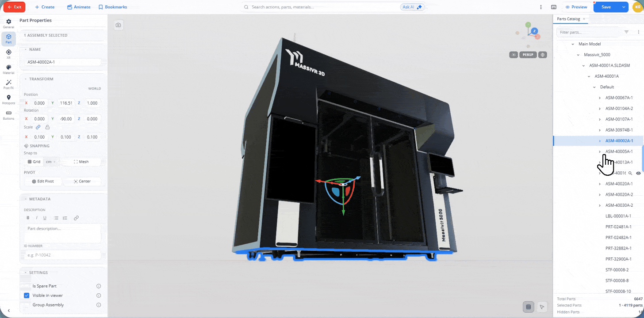This screenshot has height=318, width=644.
Task: Toggle the viewport grid button
Action: 528,307
